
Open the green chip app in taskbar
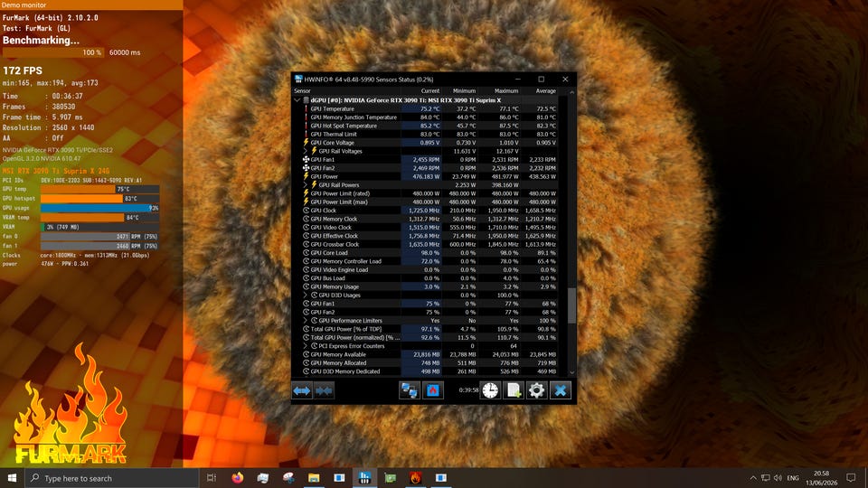click(x=391, y=477)
